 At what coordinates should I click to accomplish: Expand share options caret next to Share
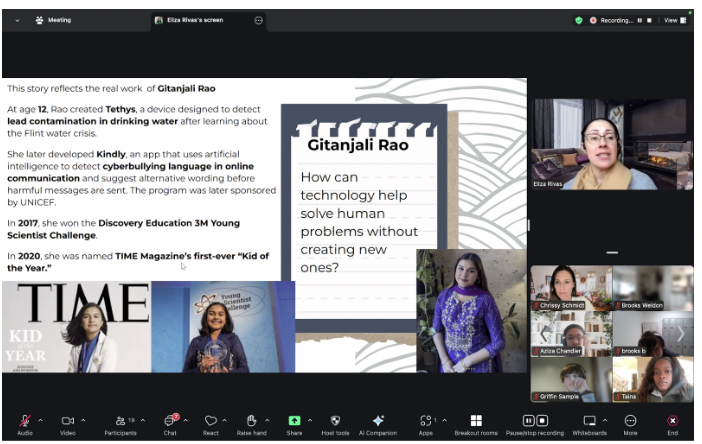[310, 420]
